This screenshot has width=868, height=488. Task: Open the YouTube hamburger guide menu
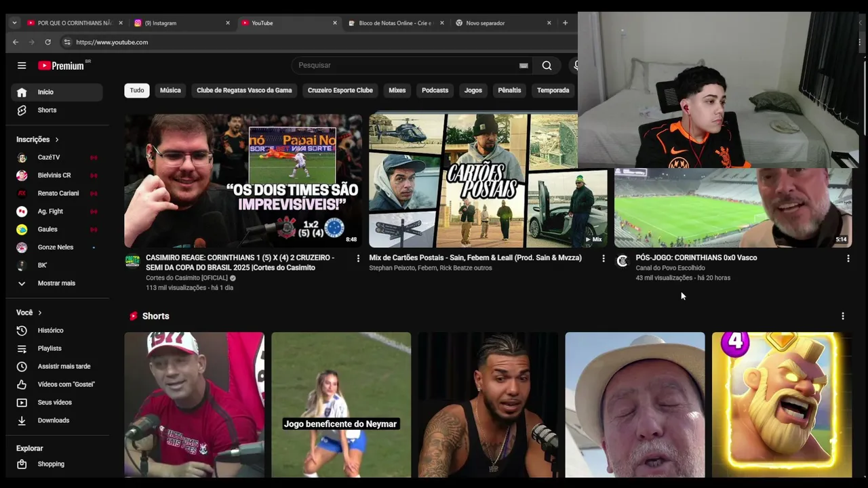click(22, 66)
